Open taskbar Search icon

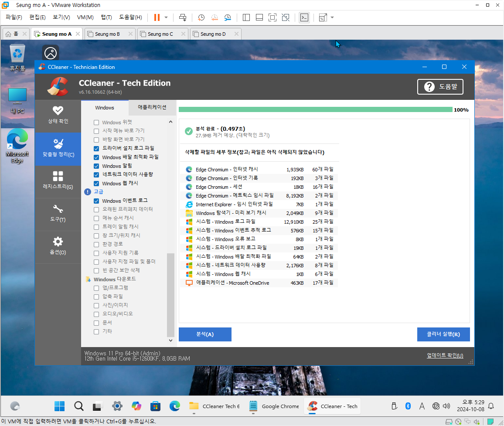[79, 406]
